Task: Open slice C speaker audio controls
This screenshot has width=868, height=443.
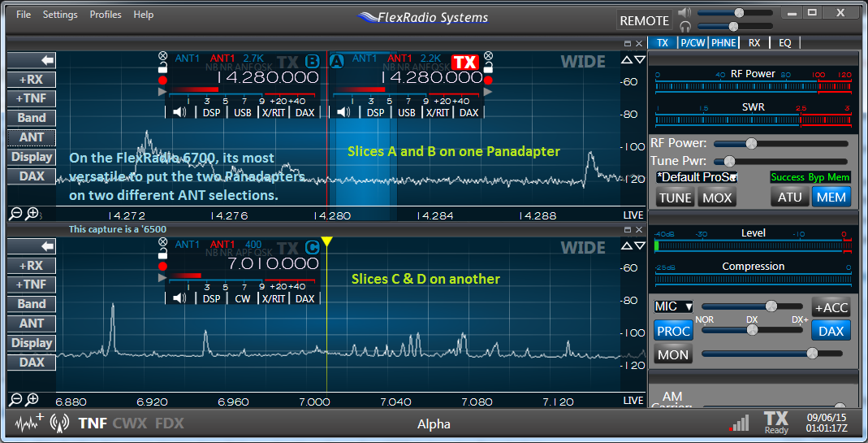Action: (x=180, y=298)
